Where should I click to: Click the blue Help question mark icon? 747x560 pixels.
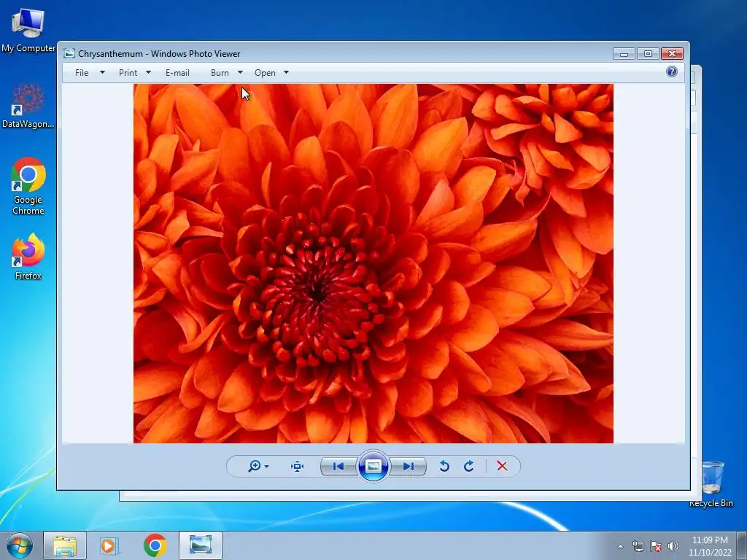[672, 72]
